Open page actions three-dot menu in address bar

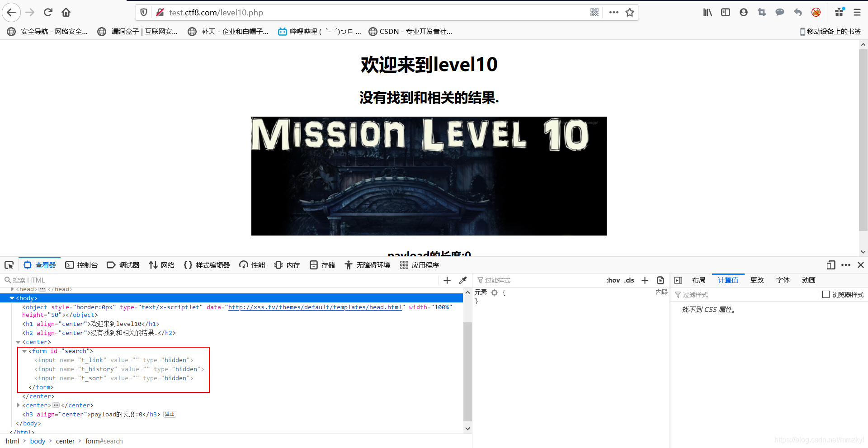613,13
